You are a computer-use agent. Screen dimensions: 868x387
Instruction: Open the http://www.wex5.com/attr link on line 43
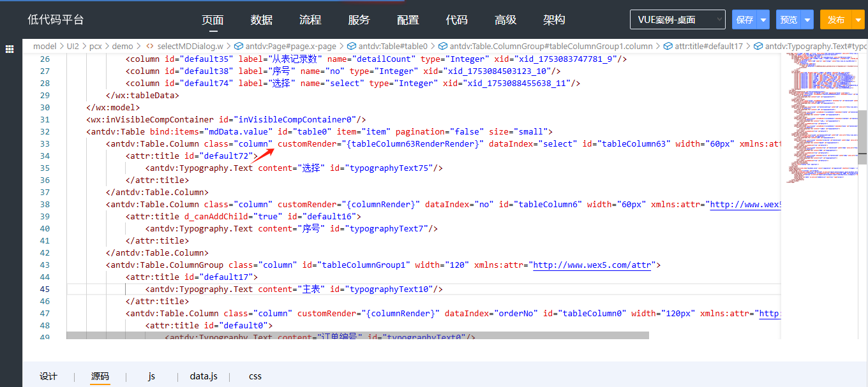[x=592, y=265]
